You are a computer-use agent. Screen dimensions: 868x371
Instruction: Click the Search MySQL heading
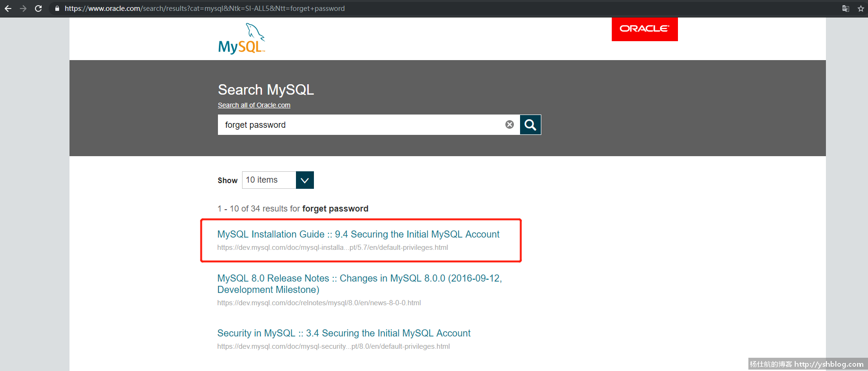click(266, 89)
